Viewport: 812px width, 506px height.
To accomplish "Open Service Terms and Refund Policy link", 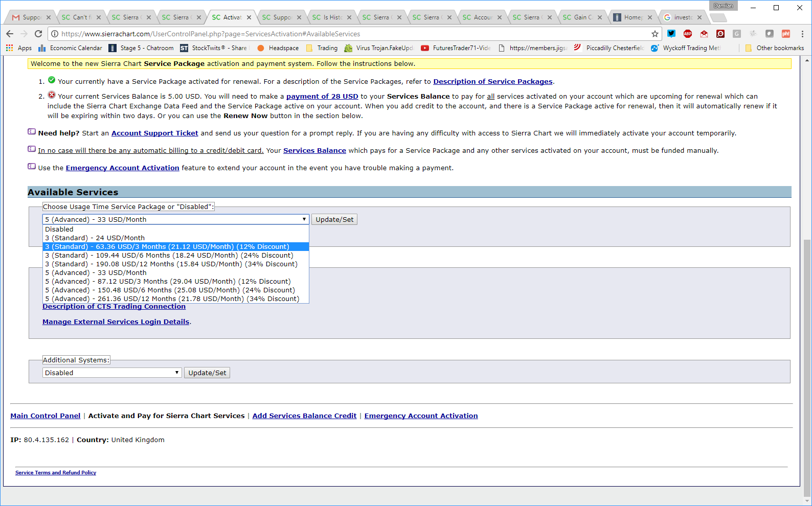I will [56, 473].
